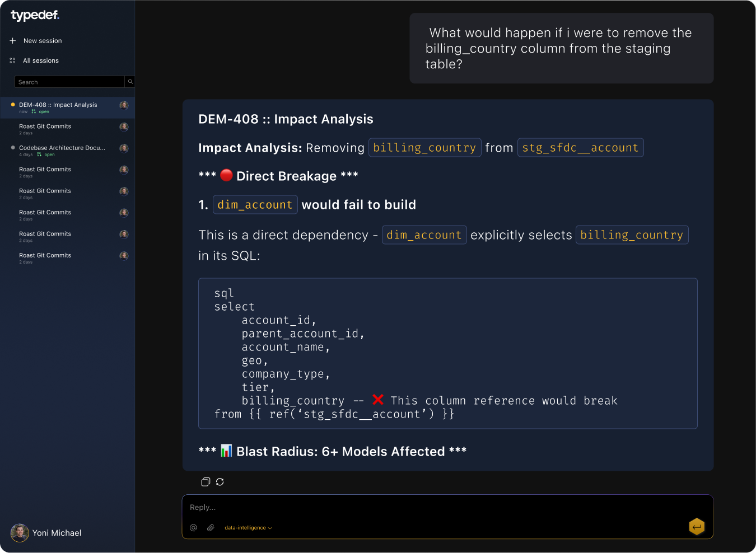Switch to the Codebase Architecture Docu session
Image resolution: width=756 pixels, height=553 pixels.
pos(62,148)
